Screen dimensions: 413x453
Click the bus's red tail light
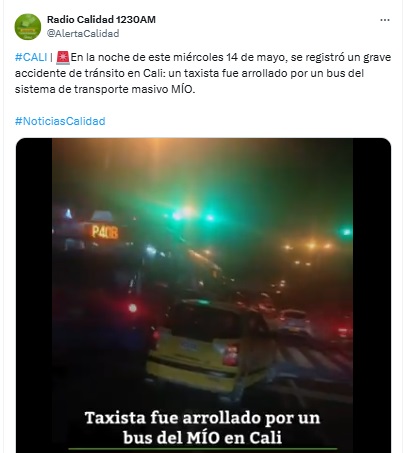[x=133, y=308]
